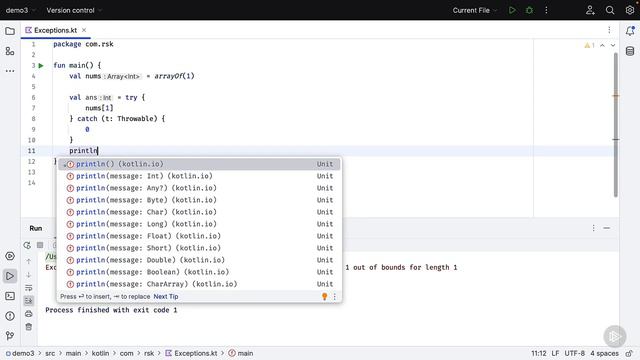
Task: Open the Git version control tool icon
Action: click(10, 336)
